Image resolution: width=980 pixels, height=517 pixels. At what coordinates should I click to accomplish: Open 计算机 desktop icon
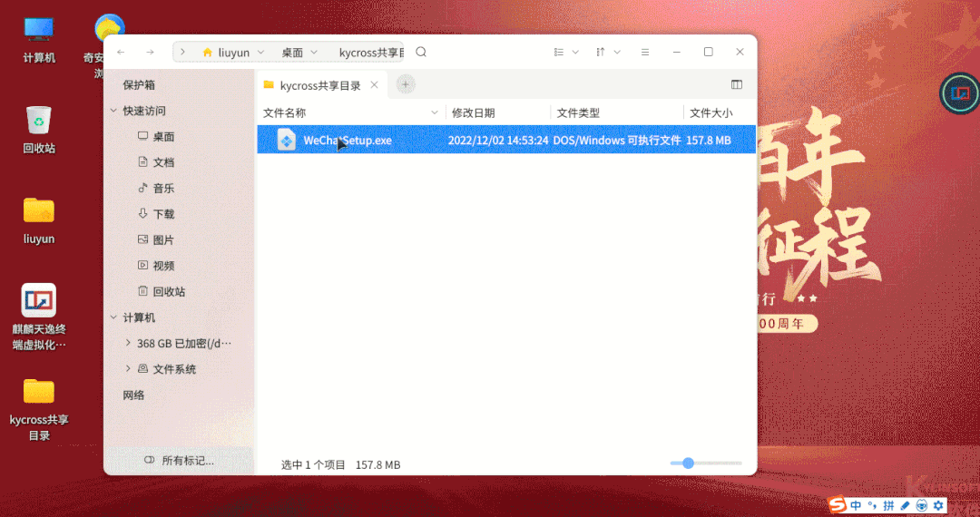coord(39,40)
